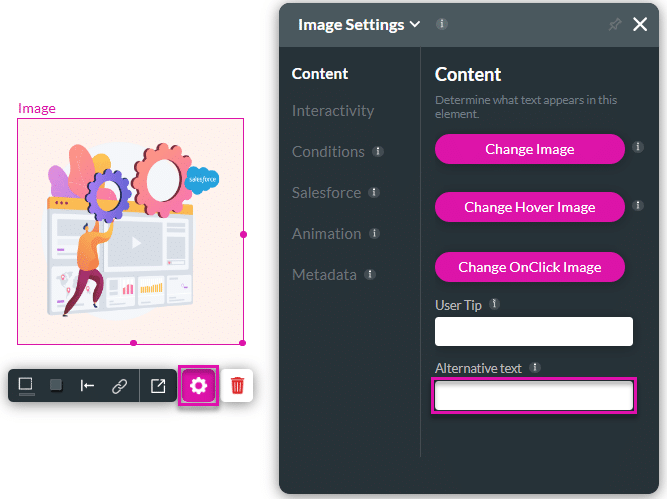Click the info icon next to the Image Settings title
667x499 pixels.
tap(442, 24)
